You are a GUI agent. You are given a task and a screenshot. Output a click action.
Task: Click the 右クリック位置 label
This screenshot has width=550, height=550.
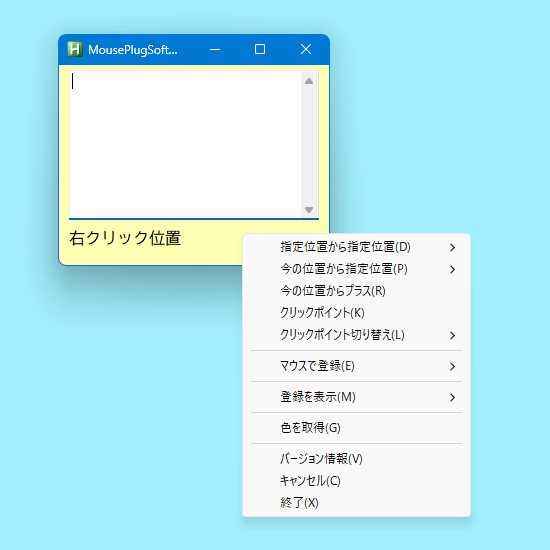125,238
